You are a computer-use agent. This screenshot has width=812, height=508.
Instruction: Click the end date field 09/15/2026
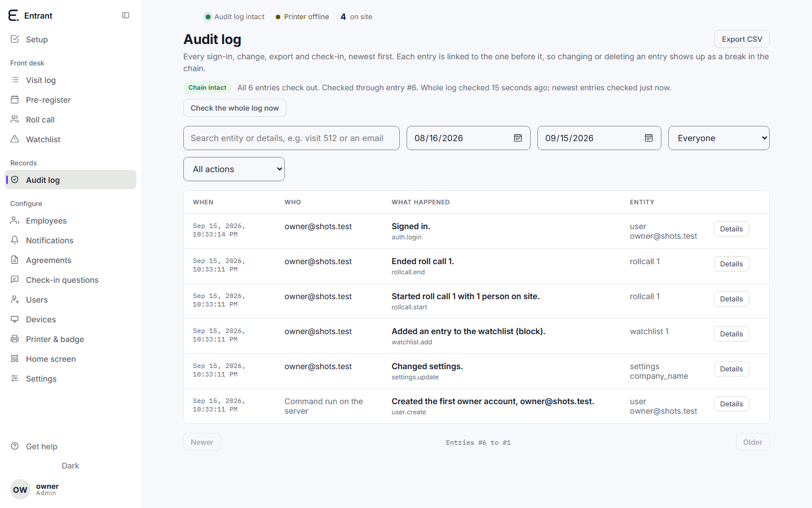[599, 138]
